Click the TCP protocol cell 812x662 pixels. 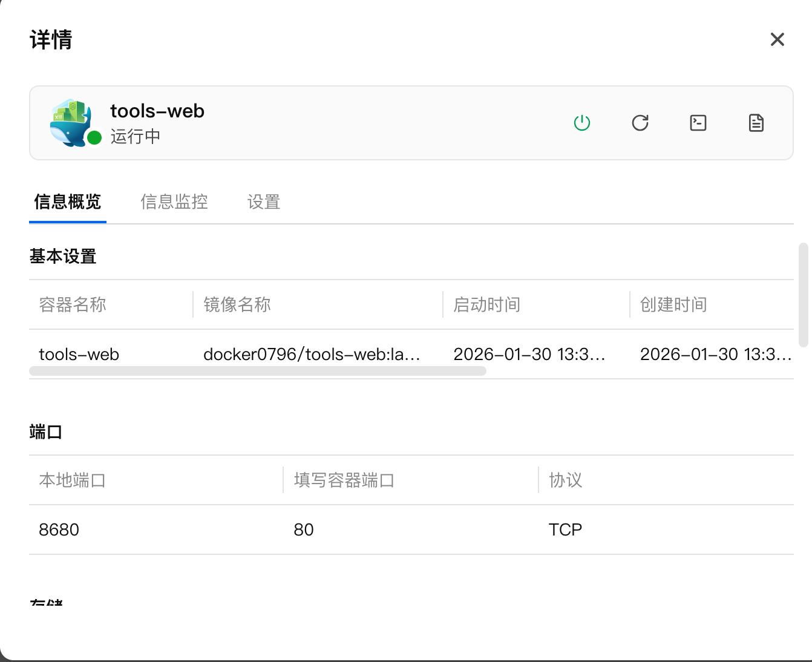[565, 529]
